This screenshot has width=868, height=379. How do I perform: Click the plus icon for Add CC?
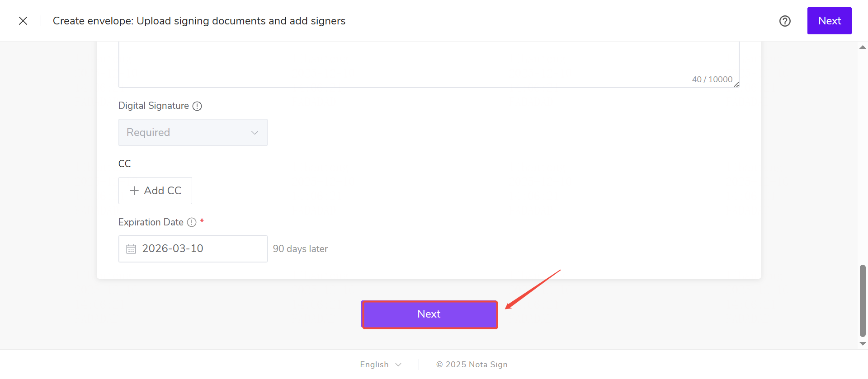pos(134,191)
